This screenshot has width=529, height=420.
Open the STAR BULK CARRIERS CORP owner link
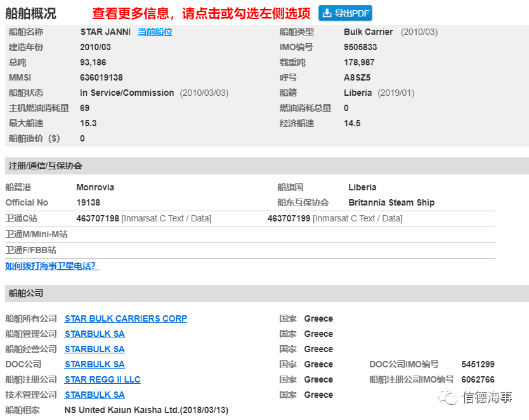coord(126,318)
